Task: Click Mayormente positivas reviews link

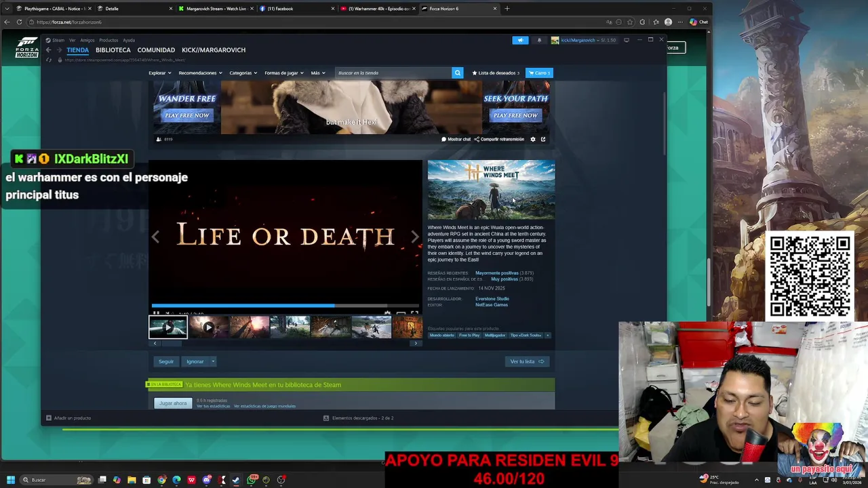Action: 497,273
